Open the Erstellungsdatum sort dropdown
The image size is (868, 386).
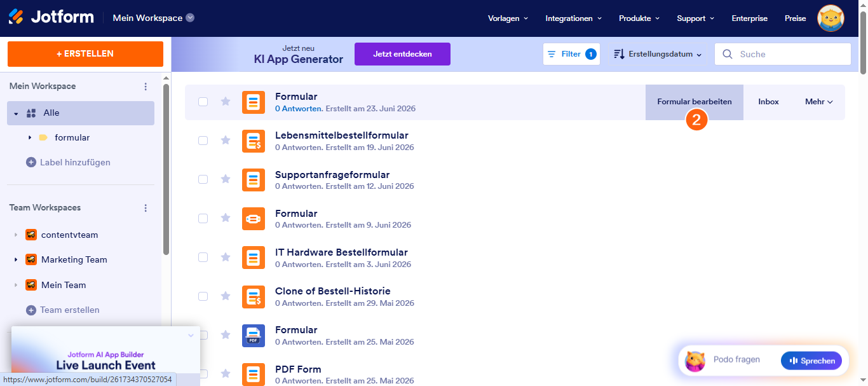pos(658,54)
